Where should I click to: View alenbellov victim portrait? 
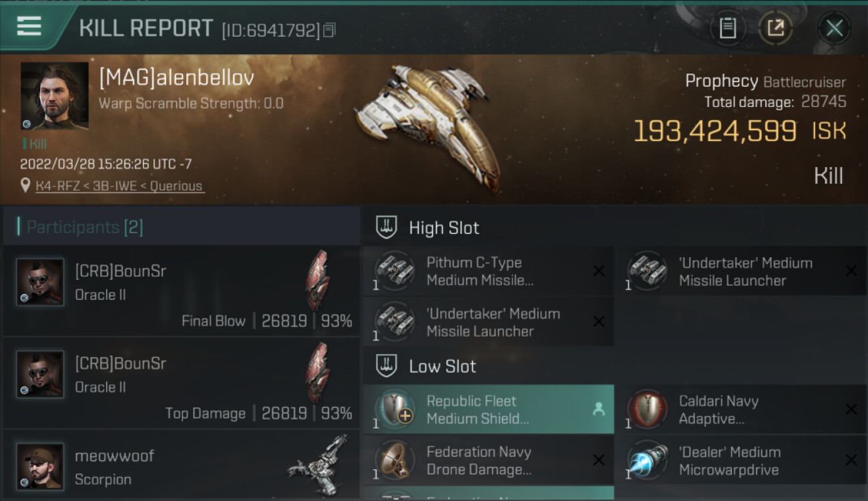click(55, 96)
